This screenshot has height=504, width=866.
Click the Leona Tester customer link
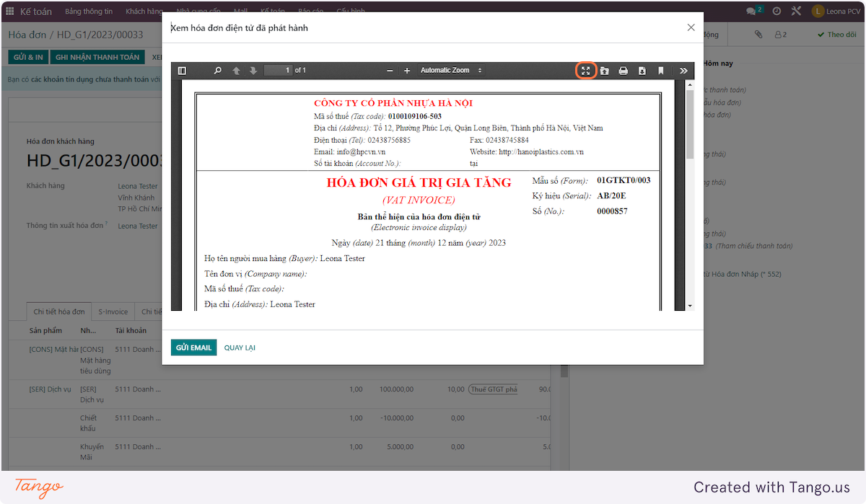point(138,186)
